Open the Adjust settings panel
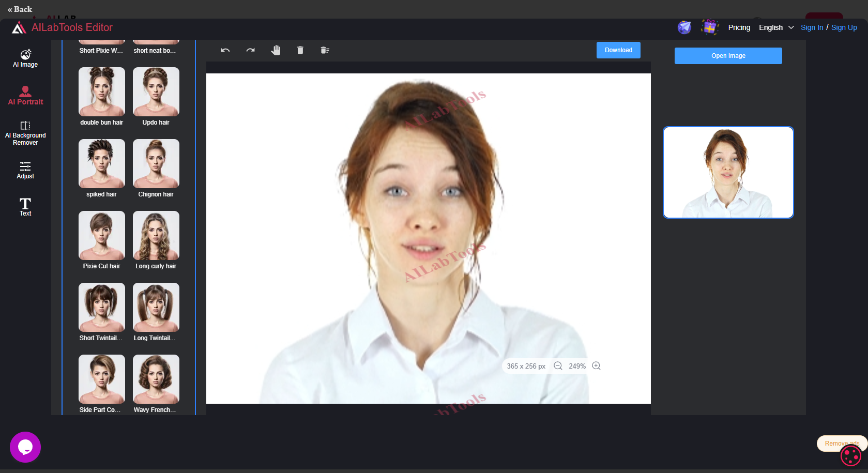This screenshot has height=473, width=868. tap(25, 170)
